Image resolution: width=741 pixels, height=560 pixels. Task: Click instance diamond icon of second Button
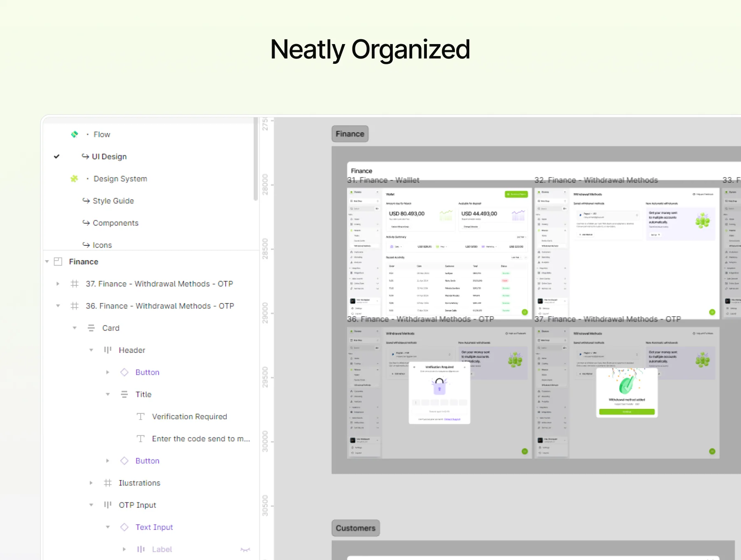(x=124, y=461)
